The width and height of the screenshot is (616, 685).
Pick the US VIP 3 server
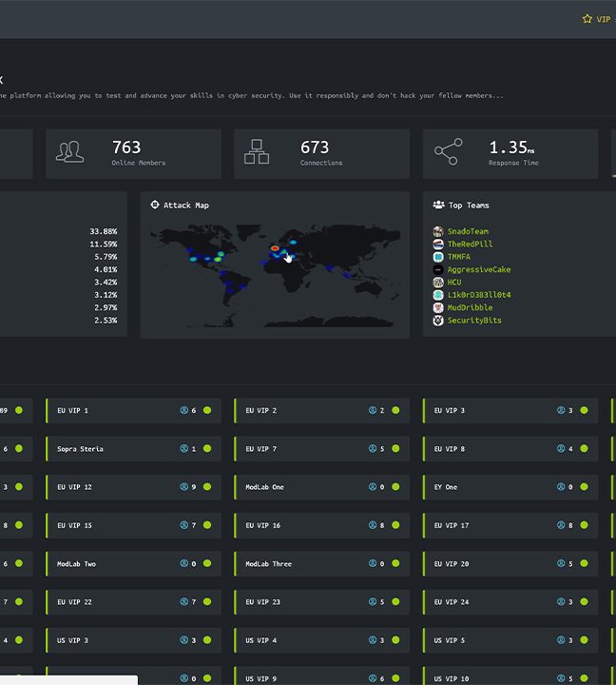point(134,640)
